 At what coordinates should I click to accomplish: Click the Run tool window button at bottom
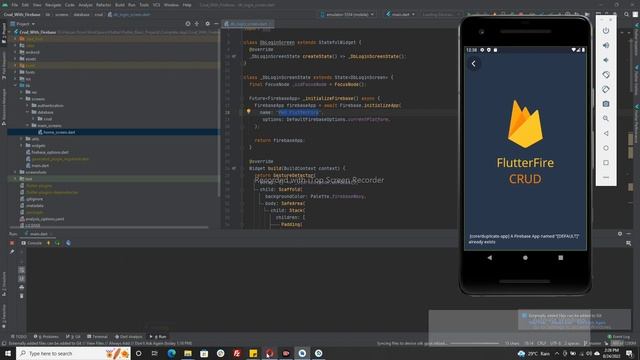click(158, 337)
